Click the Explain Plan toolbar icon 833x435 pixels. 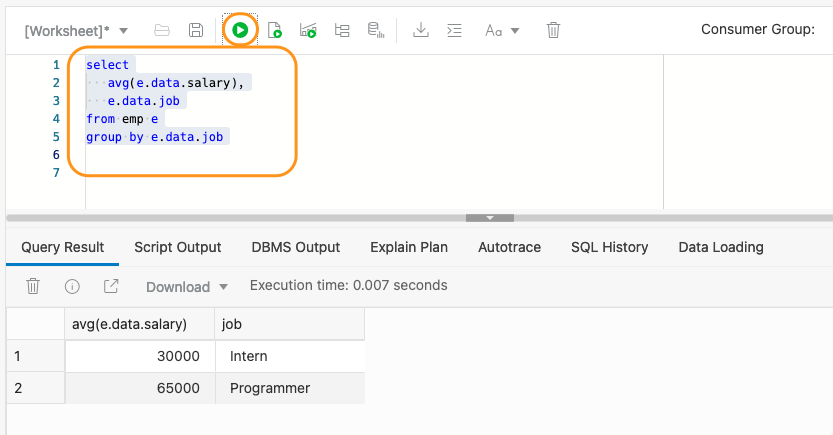309,30
